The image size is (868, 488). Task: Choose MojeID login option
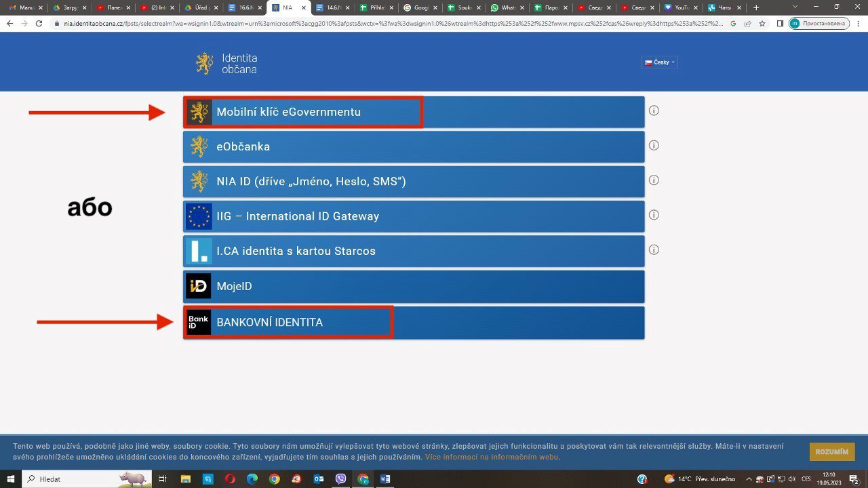pyautogui.click(x=414, y=286)
